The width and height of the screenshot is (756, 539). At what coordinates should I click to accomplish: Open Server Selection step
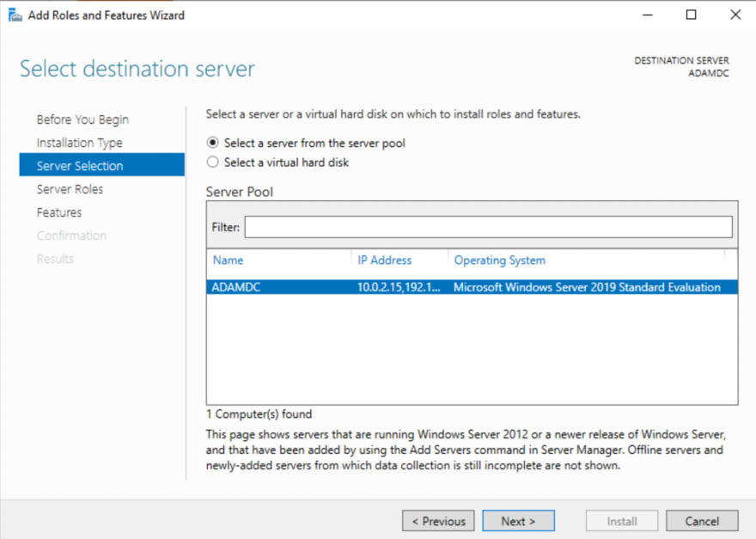101,165
